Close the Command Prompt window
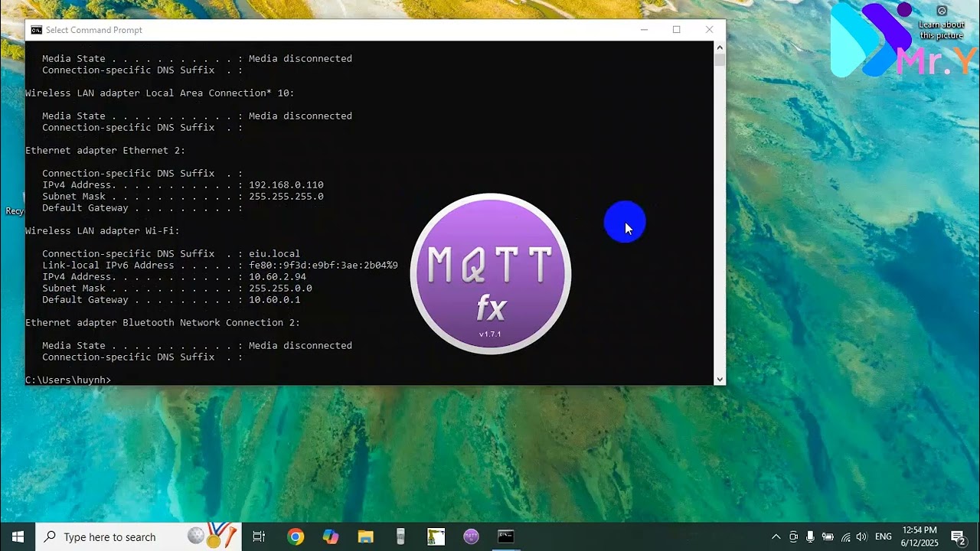This screenshot has height=551, width=980. tap(709, 30)
